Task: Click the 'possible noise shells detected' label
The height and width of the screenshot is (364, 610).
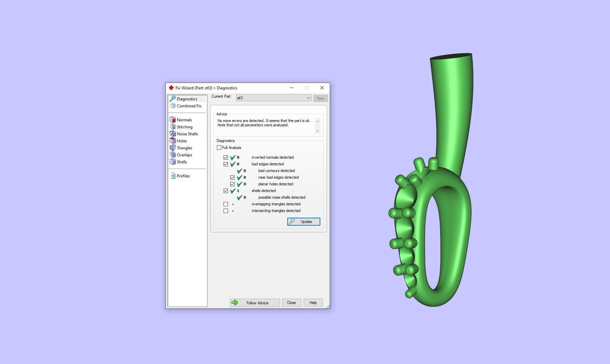Action: (x=282, y=197)
